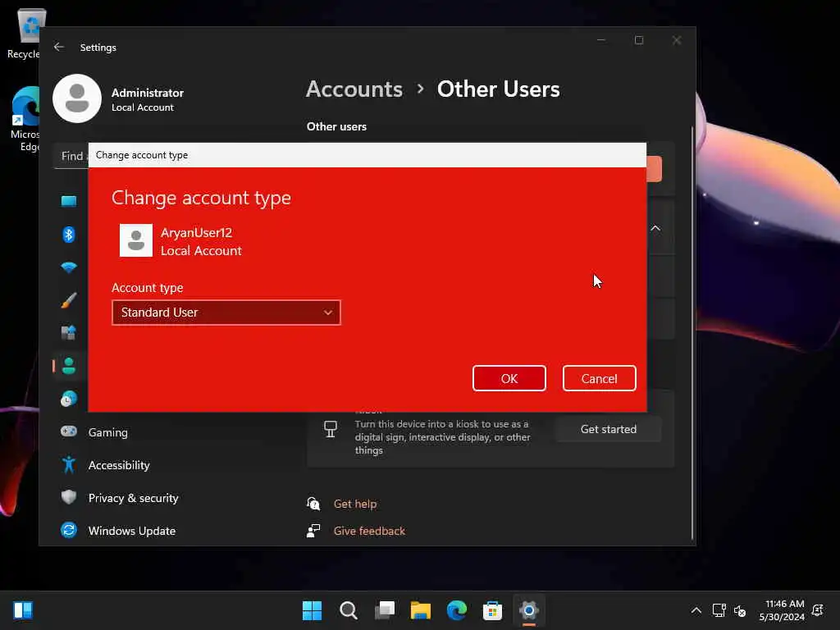
Task: Open taskbar Search
Action: point(348,610)
